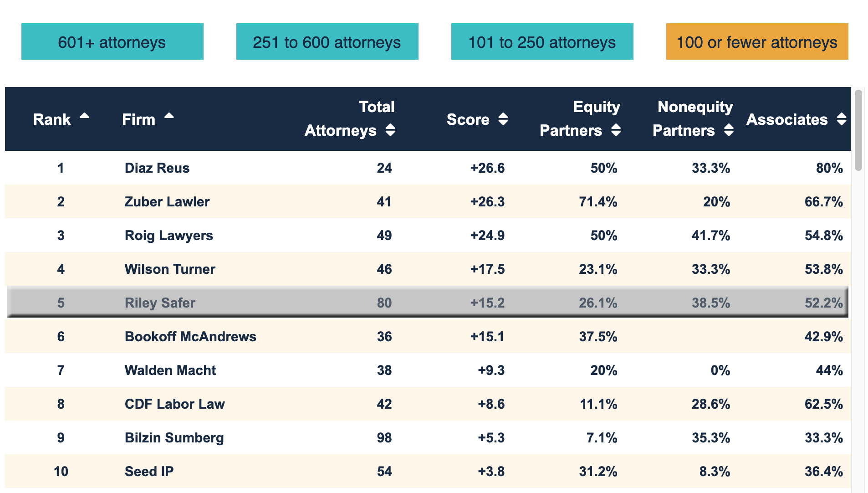This screenshot has width=868, height=493.
Task: Show firms with 251 to 600 attorneys
Action: [327, 41]
